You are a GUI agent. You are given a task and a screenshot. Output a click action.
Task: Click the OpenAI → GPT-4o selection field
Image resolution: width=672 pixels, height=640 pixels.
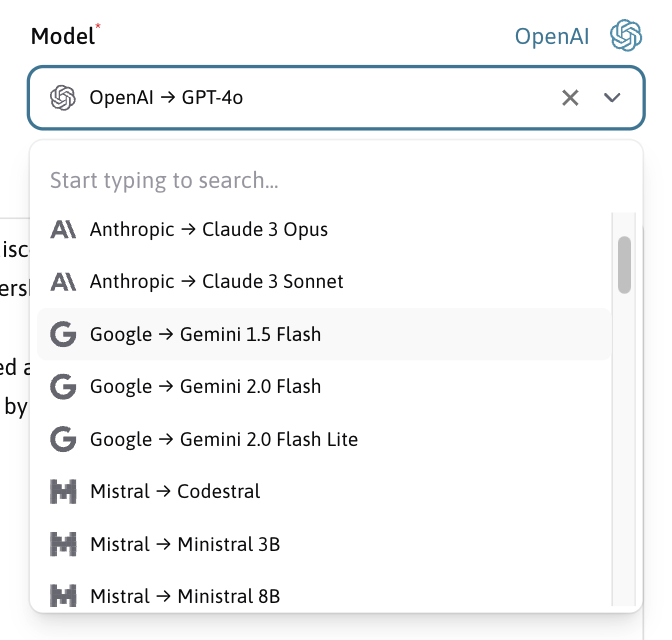click(336, 98)
